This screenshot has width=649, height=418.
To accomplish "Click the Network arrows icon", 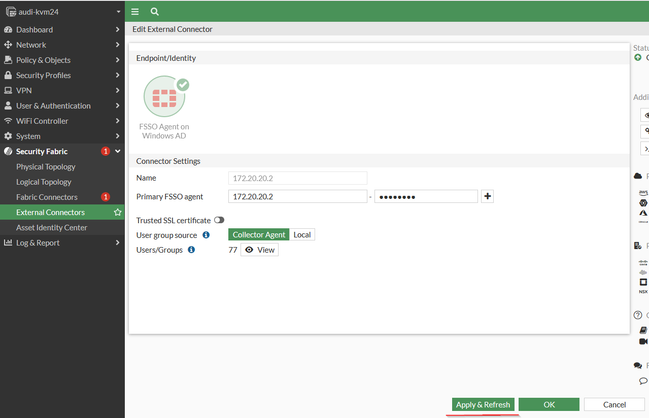I will coord(8,45).
